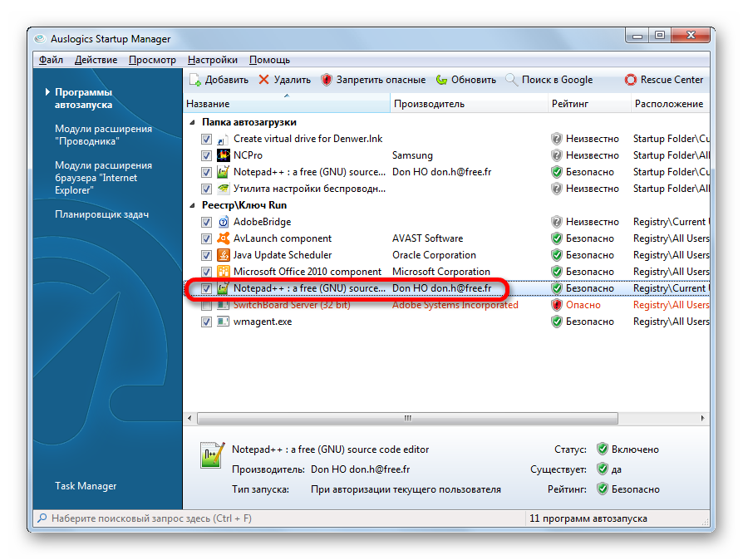Viewport: 743px width, 560px height.
Task: Toggle checkbox for Утилита настройки беспроводн...
Action: pos(206,189)
